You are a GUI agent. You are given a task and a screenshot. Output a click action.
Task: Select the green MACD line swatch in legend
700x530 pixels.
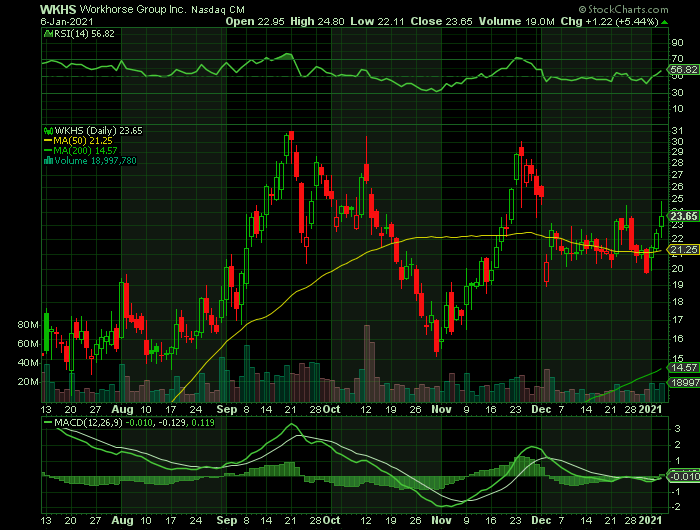[48, 422]
